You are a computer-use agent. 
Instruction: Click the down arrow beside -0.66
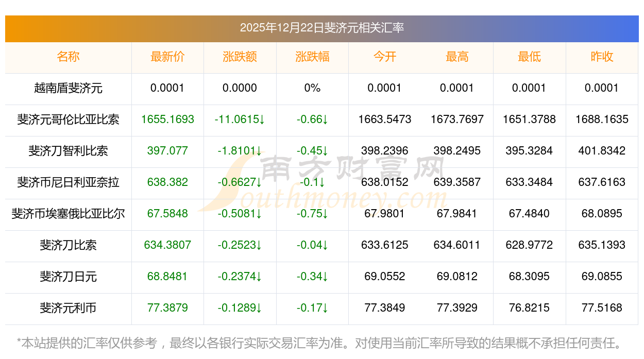tap(326, 120)
